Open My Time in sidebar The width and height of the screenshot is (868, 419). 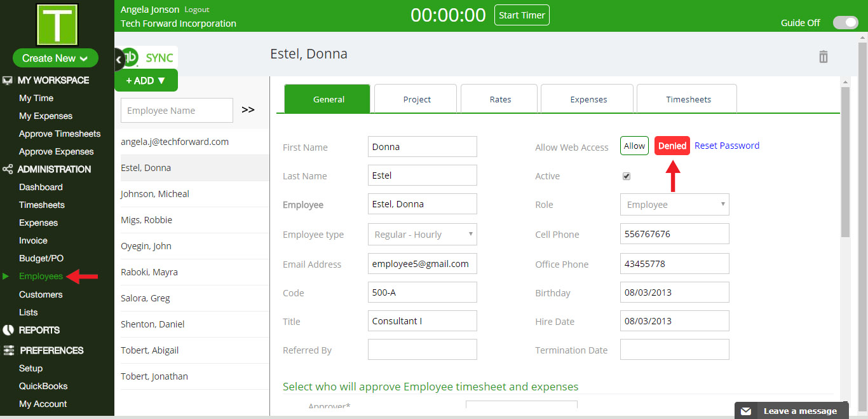(x=36, y=99)
